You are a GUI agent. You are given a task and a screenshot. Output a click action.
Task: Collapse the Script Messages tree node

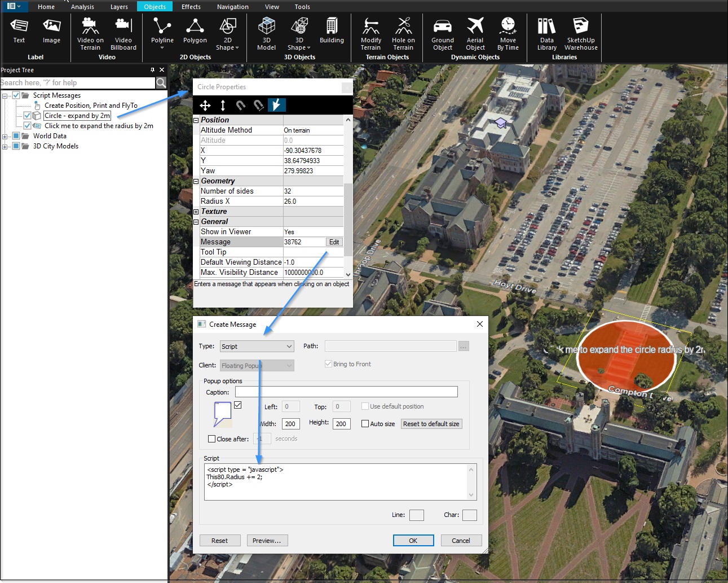pyautogui.click(x=5, y=95)
